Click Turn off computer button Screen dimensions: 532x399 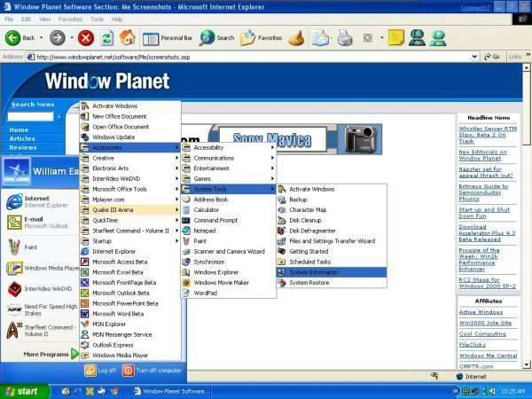point(152,371)
